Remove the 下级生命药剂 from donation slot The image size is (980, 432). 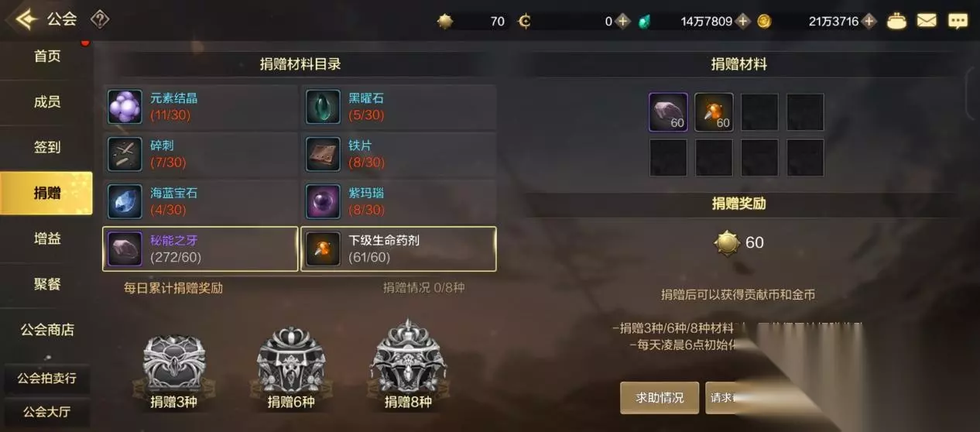[714, 112]
